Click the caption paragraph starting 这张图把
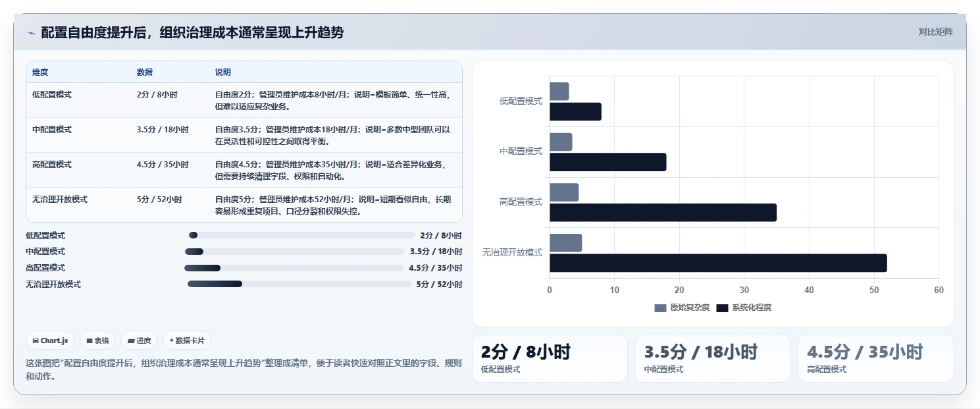 pos(244,370)
